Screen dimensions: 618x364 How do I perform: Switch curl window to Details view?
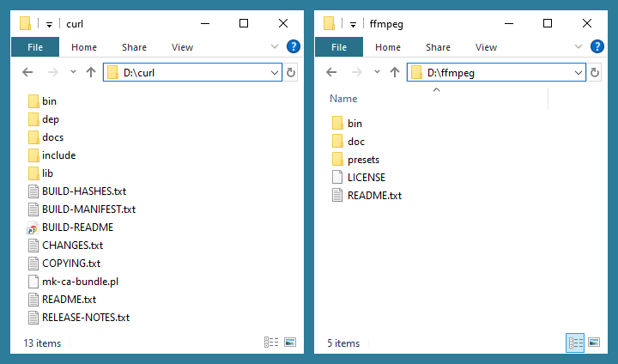point(271,343)
